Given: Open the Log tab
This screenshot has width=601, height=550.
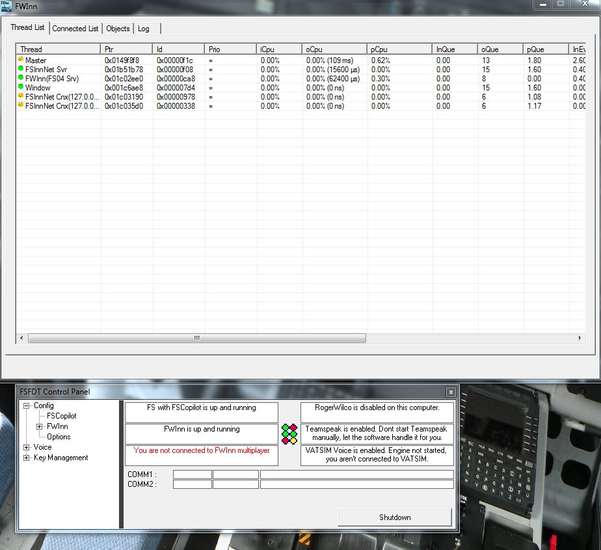Looking at the screenshot, I should pos(143,29).
